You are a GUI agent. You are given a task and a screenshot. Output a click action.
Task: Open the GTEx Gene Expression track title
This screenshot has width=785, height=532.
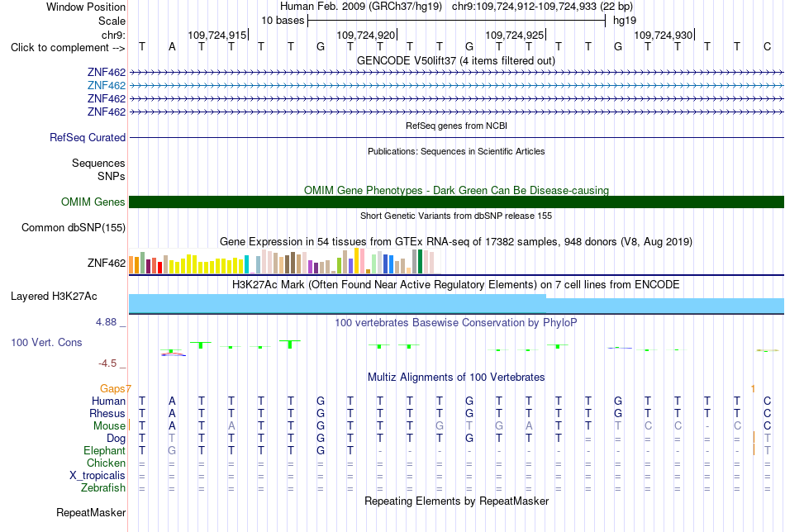[456, 242]
